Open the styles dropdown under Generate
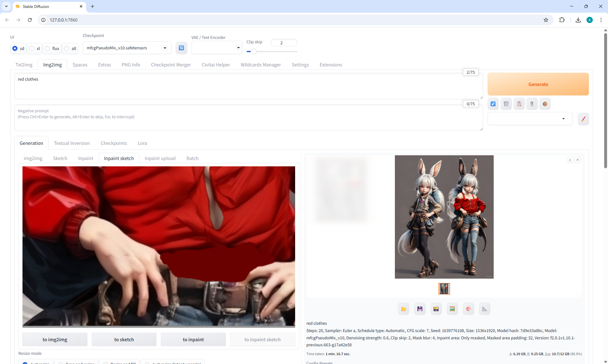This screenshot has width=608, height=364. 530,119
